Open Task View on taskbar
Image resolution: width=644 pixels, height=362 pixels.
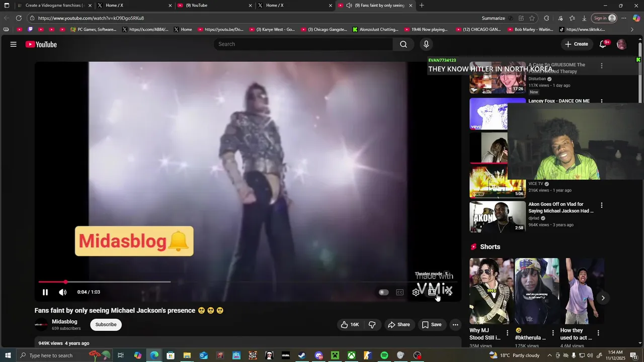pos(121,355)
